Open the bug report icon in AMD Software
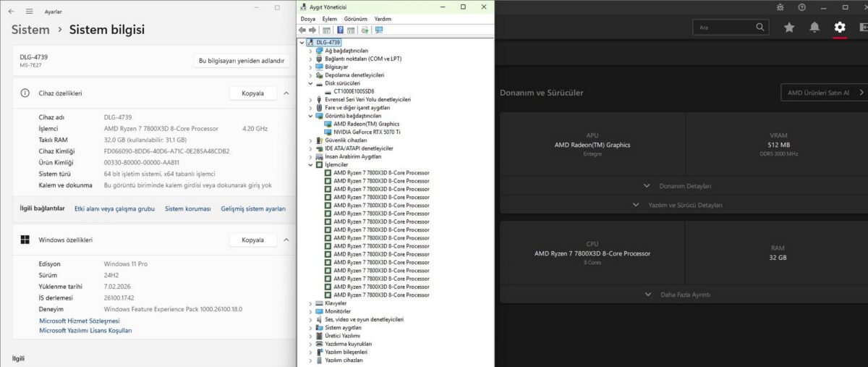Image resolution: width=868 pixels, height=367 pixels. click(780, 7)
